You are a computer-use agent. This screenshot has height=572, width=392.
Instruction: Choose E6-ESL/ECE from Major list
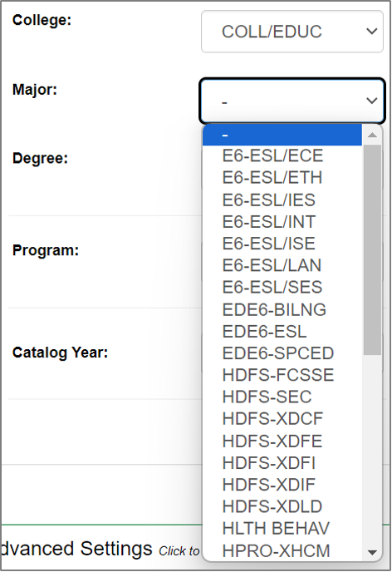(282, 156)
